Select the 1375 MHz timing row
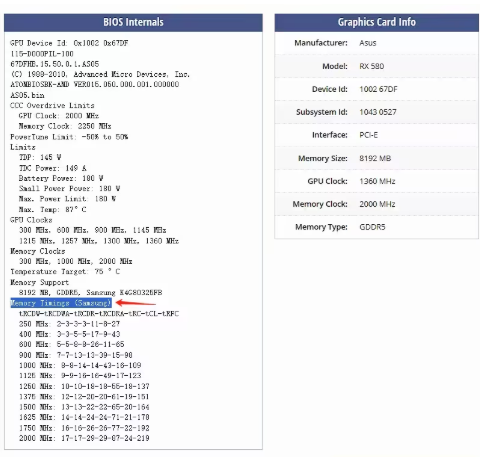 (84, 397)
